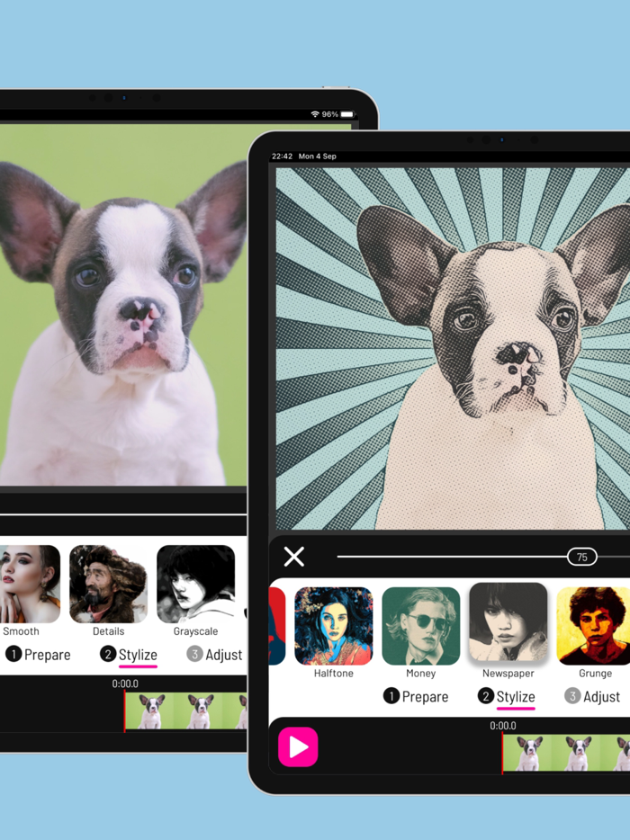
Task: Click the intensity slider handle showing 75
Action: click(582, 557)
